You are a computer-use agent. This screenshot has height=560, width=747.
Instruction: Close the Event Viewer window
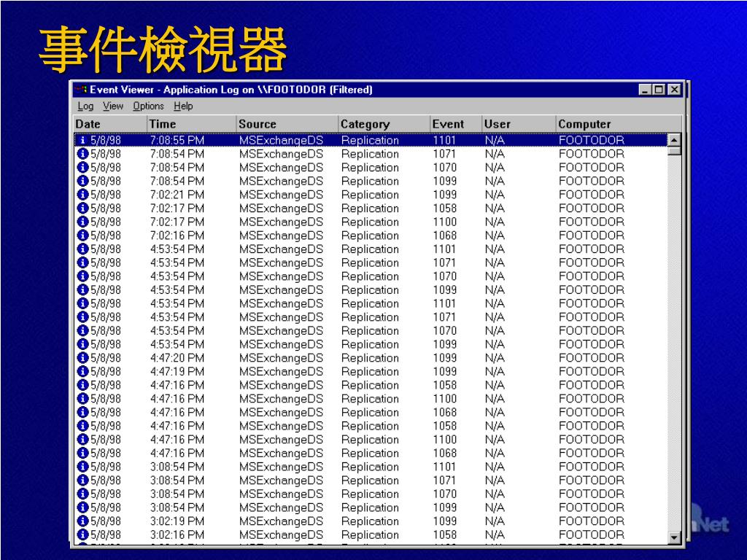674,90
